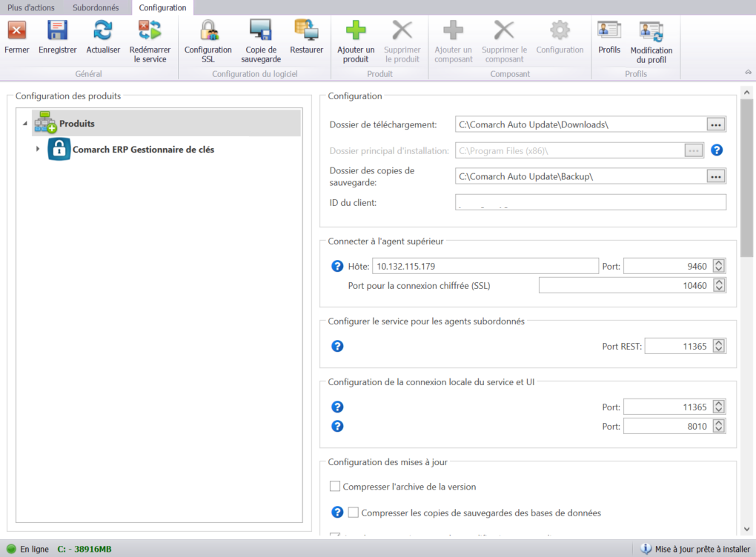Viewport: 756px width, 557px height.
Task: Show help icon next to Hôte
Action: (x=337, y=266)
